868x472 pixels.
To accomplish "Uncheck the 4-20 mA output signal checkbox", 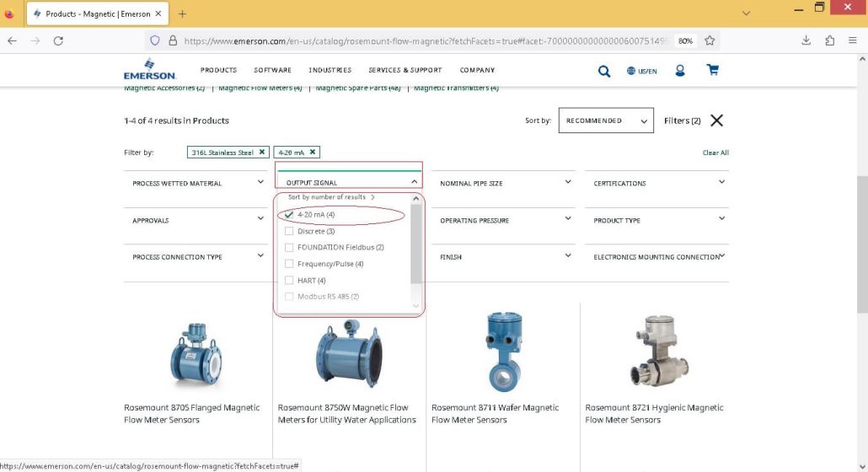I will pyautogui.click(x=289, y=215).
